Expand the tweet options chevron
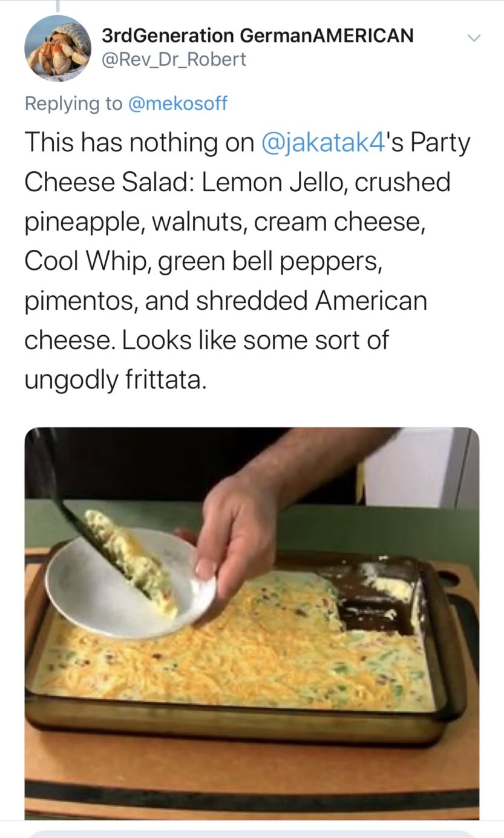Screen dimensions: 504x838 pyautogui.click(x=474, y=38)
